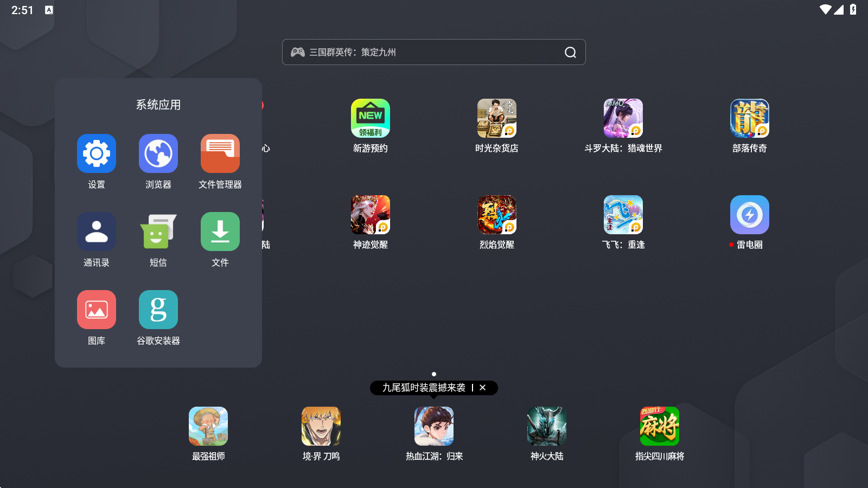Launch 斗罗大陆：猎魂世界 game

623,118
